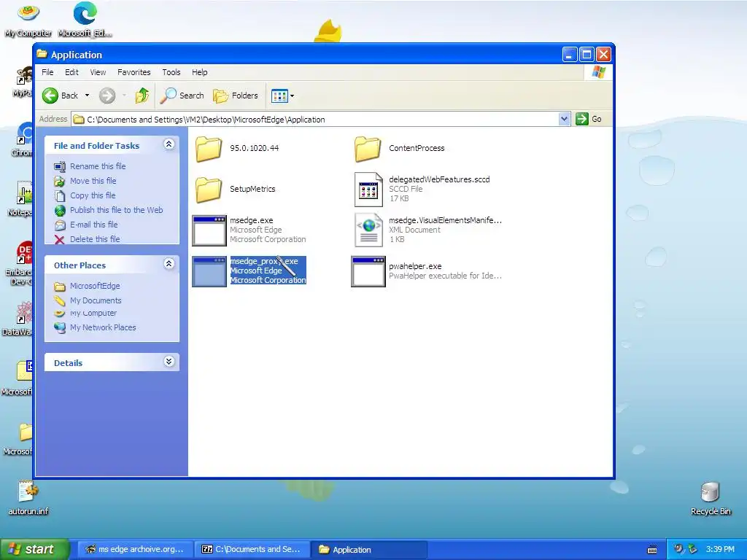Image resolution: width=747 pixels, height=560 pixels.
Task: Switch to 7-Zip C:\Documents taskbar window
Action: [252, 549]
